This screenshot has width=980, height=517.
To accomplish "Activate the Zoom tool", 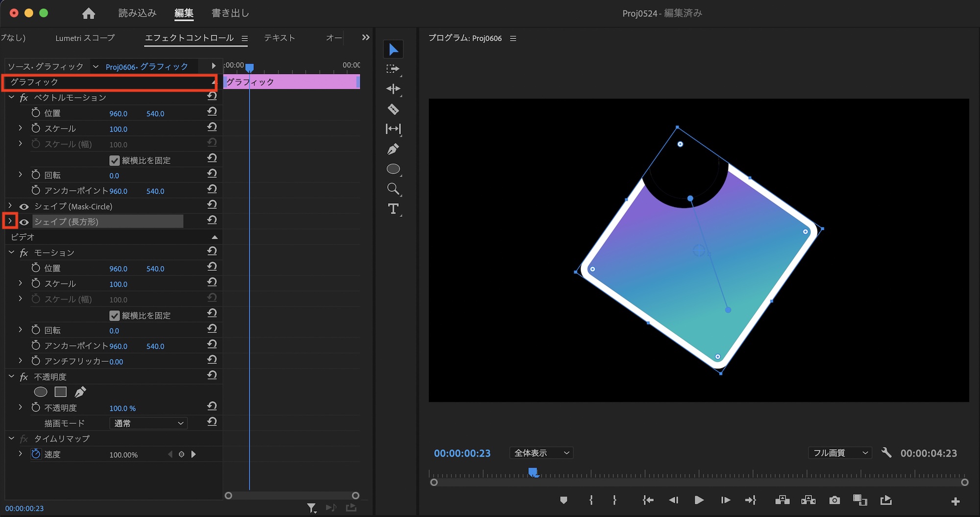I will tap(393, 189).
